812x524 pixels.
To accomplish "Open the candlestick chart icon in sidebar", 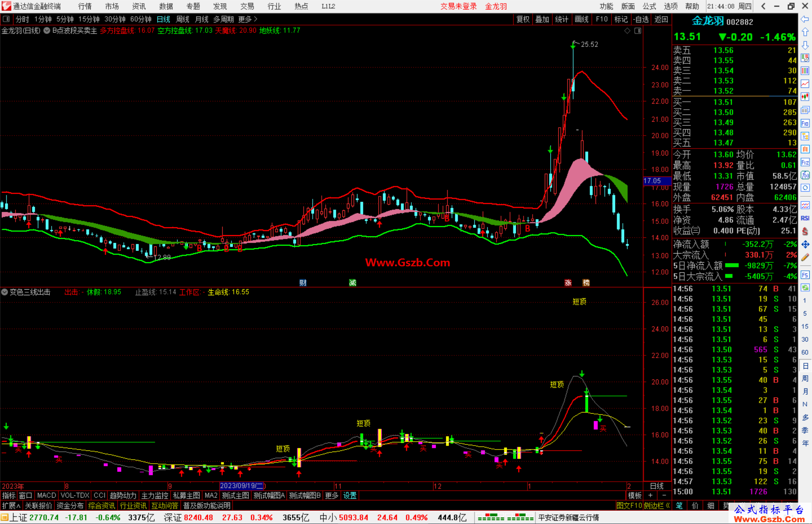I will 805,97.
